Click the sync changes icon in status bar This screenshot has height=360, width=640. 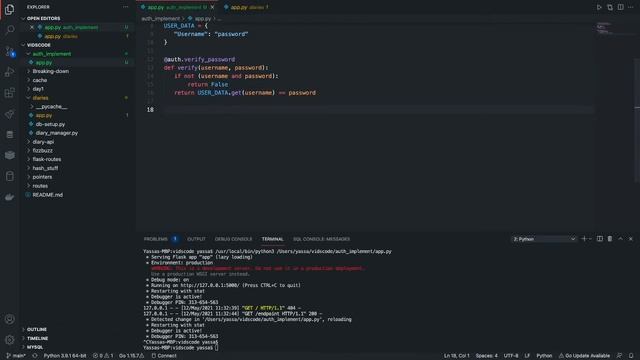point(35,356)
